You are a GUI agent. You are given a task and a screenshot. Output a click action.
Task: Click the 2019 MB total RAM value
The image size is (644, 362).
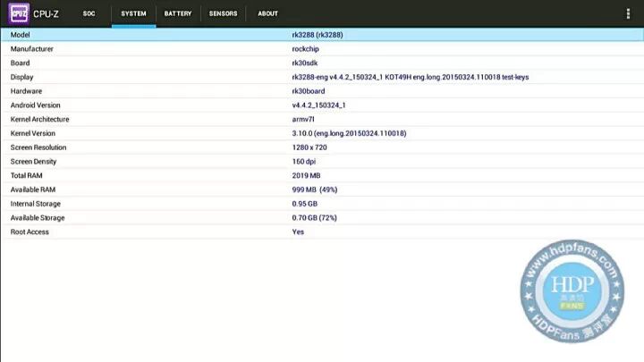[x=307, y=176]
